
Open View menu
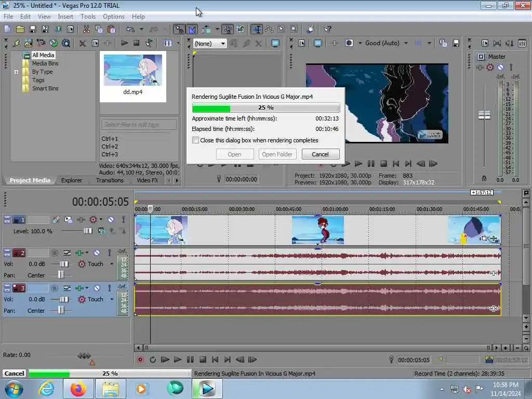pyautogui.click(x=44, y=17)
